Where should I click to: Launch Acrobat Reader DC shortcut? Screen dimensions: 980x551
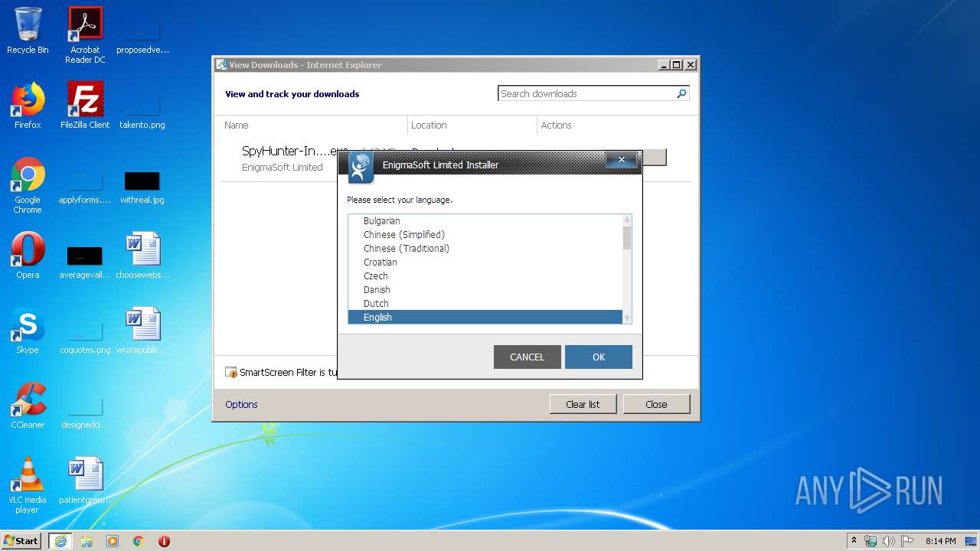tap(85, 35)
